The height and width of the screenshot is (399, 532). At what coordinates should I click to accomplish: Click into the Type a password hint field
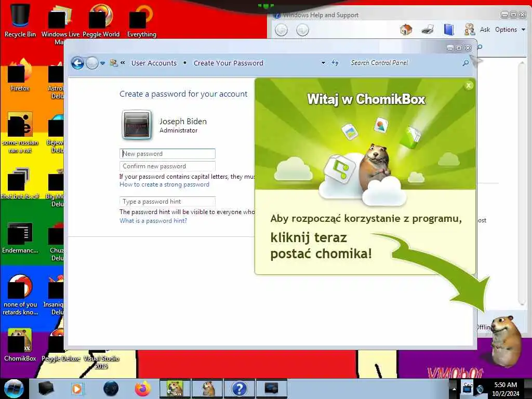point(168,202)
